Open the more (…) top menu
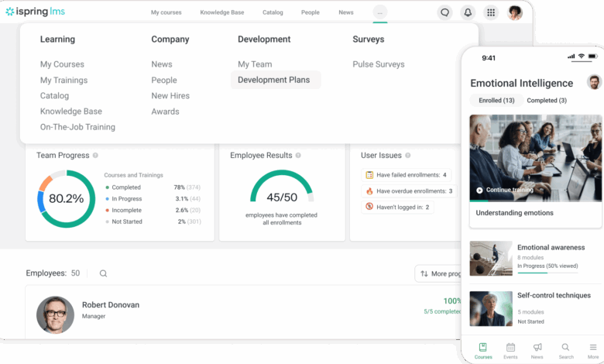Screen dimensions: 604x364 click(x=379, y=12)
